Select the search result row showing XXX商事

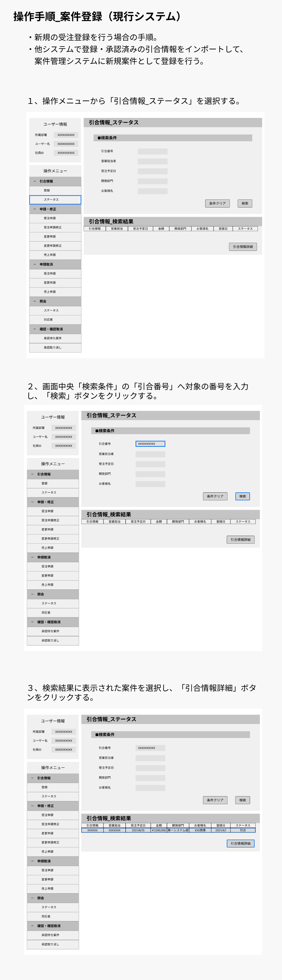pos(168,830)
